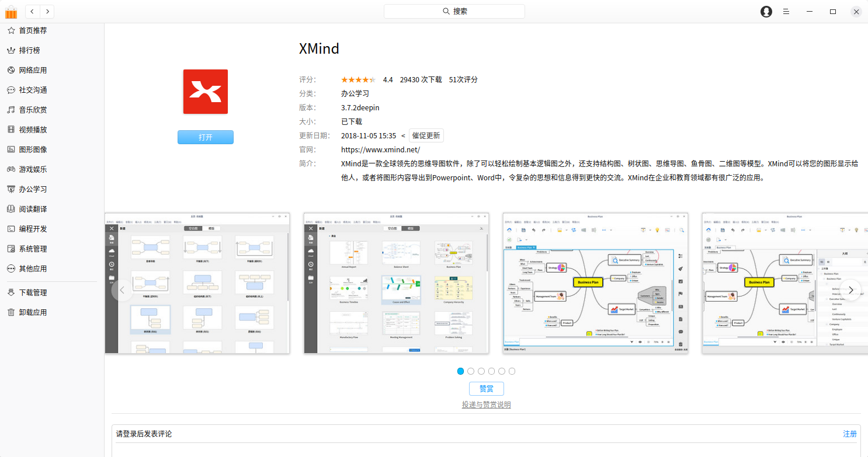
Task: Open the blank templates screenshot thumbnail
Action: [197, 283]
